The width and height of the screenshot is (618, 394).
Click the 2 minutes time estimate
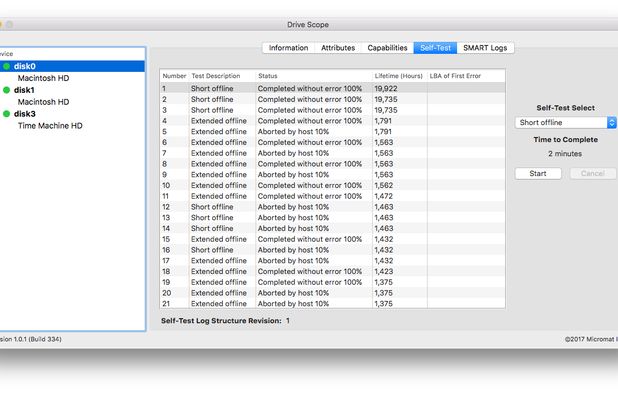565,154
